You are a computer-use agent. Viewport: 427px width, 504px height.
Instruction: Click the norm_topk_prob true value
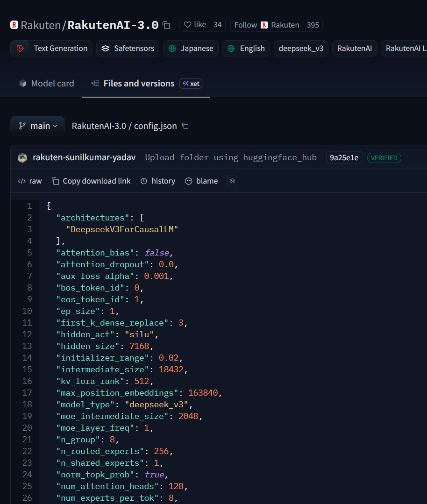tap(154, 475)
